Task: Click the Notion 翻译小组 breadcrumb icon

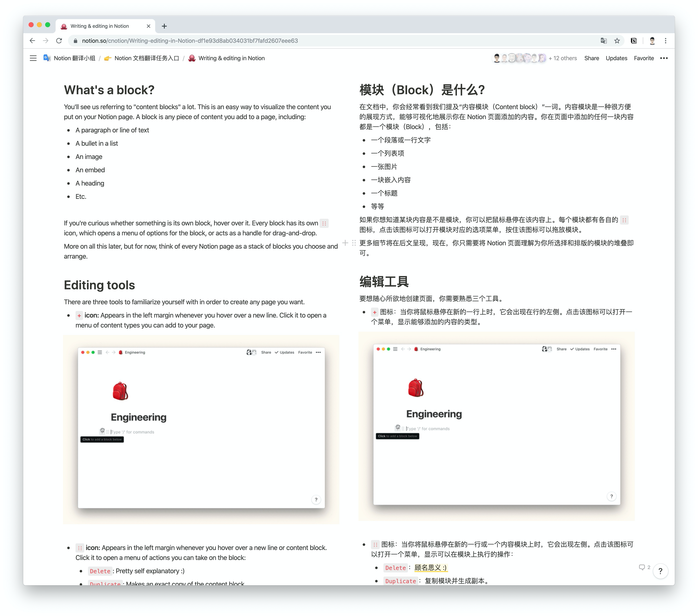Action: (47, 58)
